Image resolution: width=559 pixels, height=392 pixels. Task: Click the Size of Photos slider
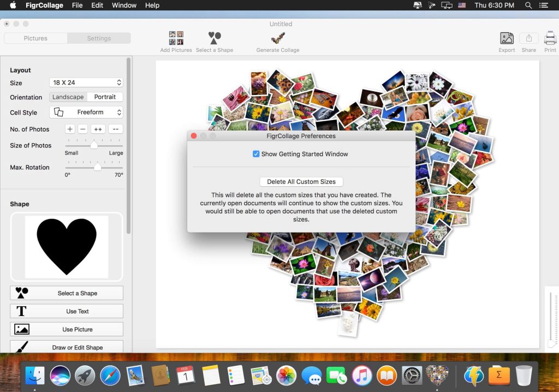pyautogui.click(x=94, y=145)
